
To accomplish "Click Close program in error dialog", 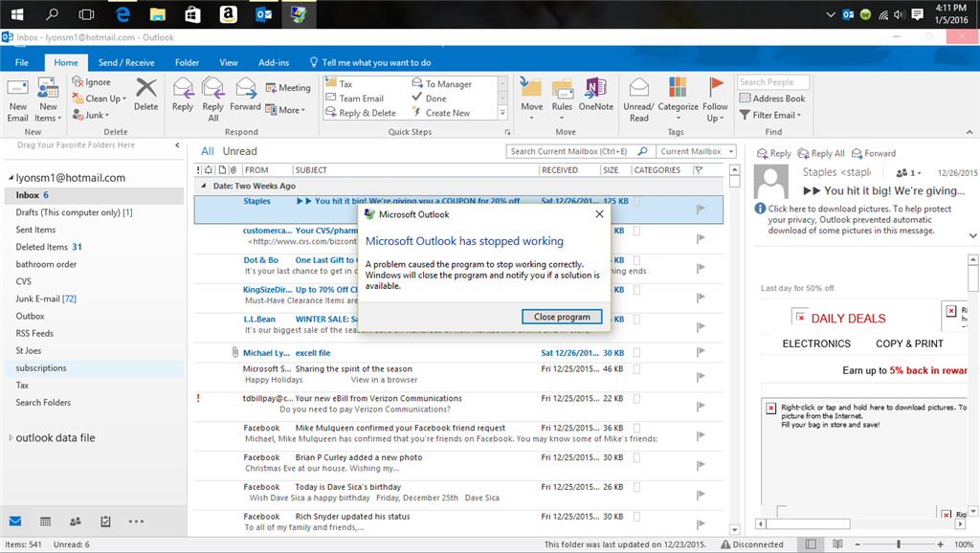I will (x=562, y=317).
